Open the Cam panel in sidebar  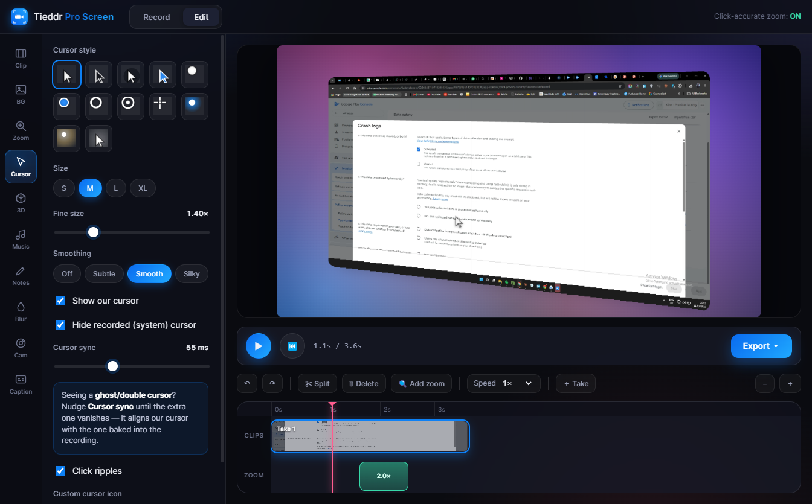21,348
